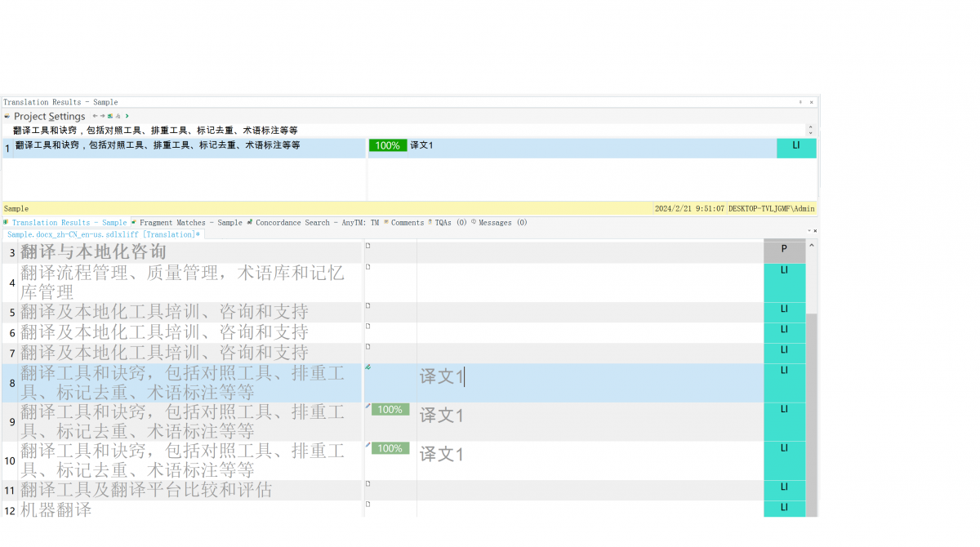980x547 pixels.
Task: Open the Comments tab
Action: [407, 222]
